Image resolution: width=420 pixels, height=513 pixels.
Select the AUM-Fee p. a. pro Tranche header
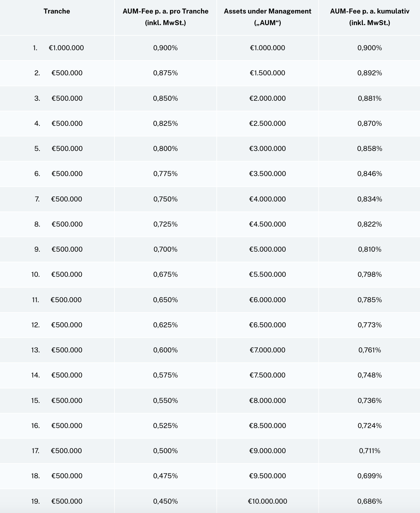166,17
